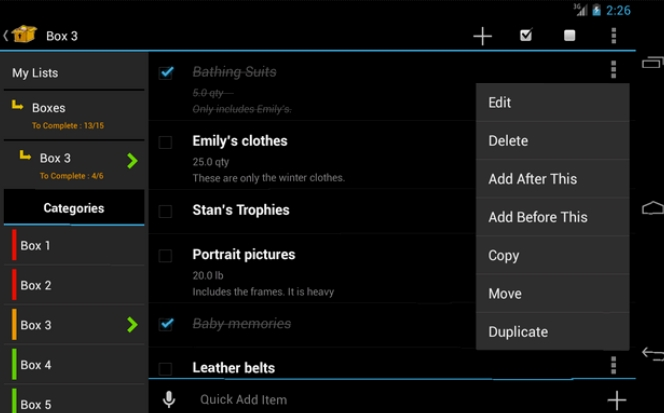Viewport: 664px width, 413px height.
Task: Open the top toolbar overflow menu
Action: (x=614, y=36)
